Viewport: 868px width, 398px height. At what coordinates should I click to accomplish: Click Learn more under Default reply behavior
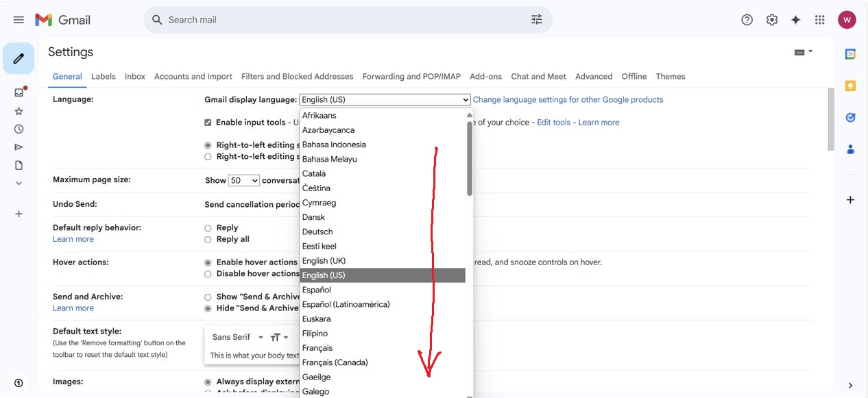tap(73, 239)
